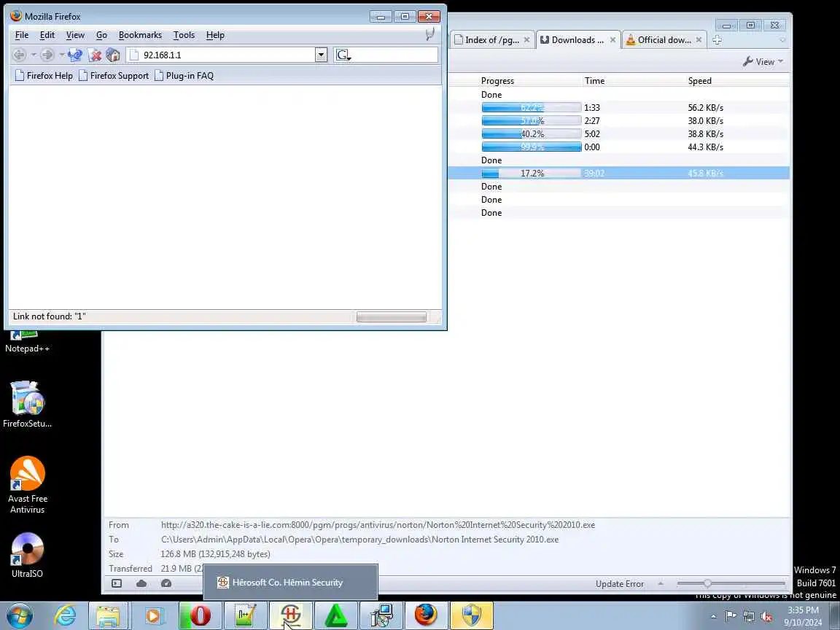840x630 pixels.
Task: Click the Firefox taskbar icon
Action: pos(426,615)
